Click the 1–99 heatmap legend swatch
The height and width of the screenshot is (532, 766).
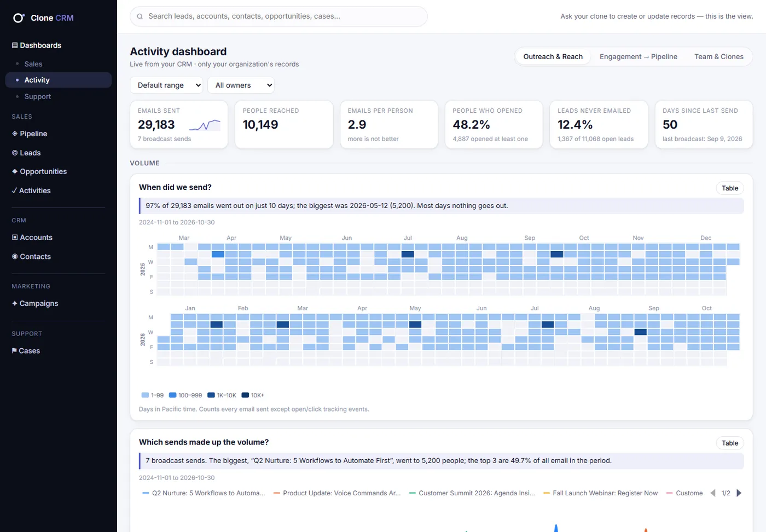point(145,395)
